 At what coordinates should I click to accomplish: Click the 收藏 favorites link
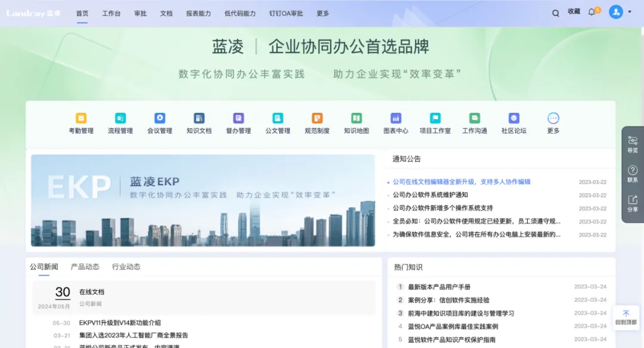click(574, 11)
